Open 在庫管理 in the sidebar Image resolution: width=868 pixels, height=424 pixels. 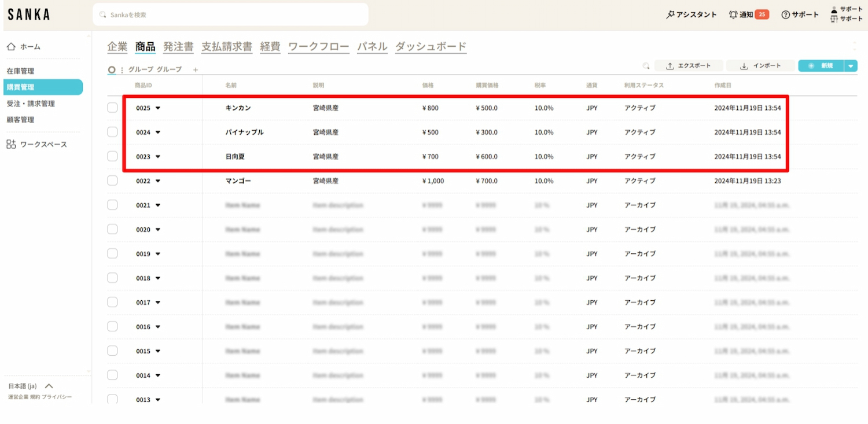[21, 71]
